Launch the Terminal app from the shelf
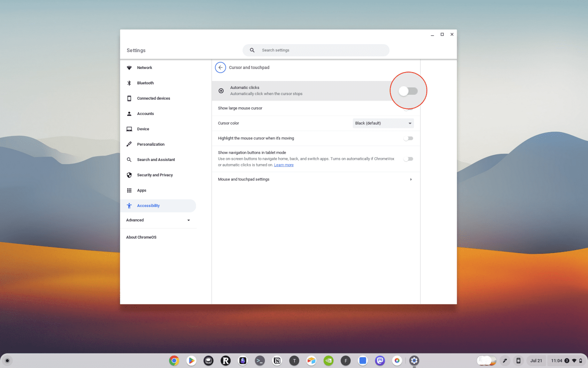588x368 pixels. click(x=260, y=361)
